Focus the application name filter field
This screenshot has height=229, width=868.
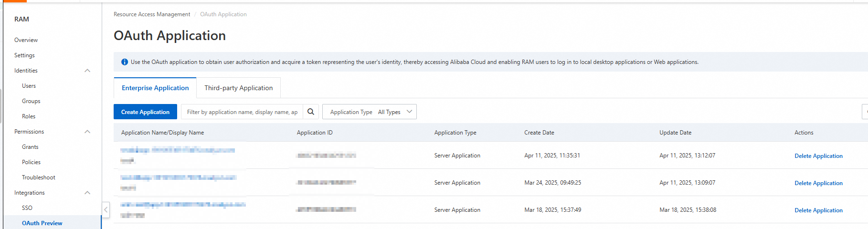pos(242,112)
